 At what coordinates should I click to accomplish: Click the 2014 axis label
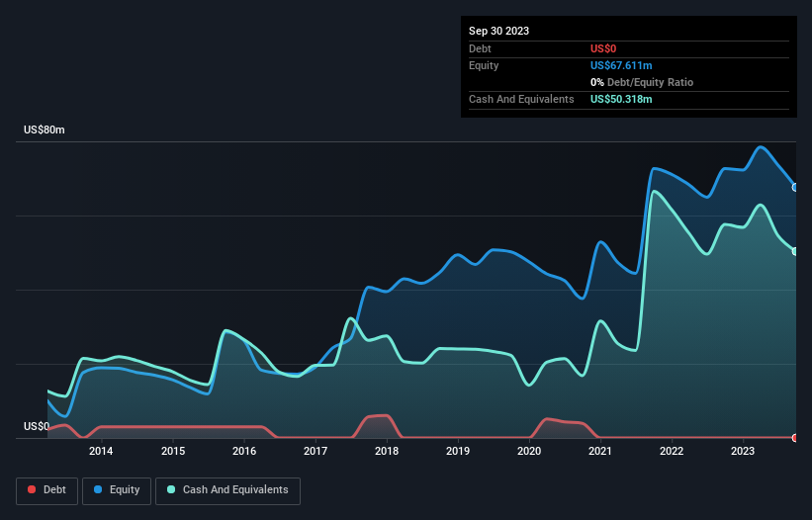(x=101, y=451)
